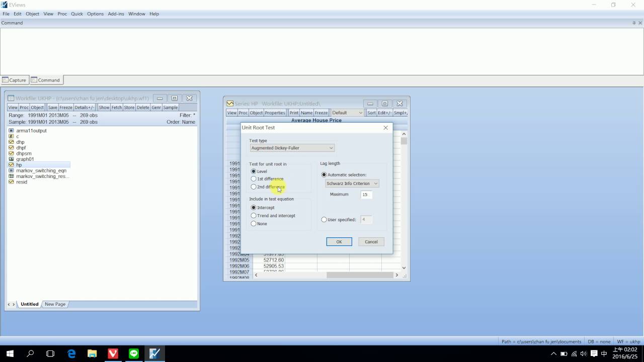The width and height of the screenshot is (644, 362).
Task: Open Vivaldi browser from taskbar
Action: coord(113,353)
